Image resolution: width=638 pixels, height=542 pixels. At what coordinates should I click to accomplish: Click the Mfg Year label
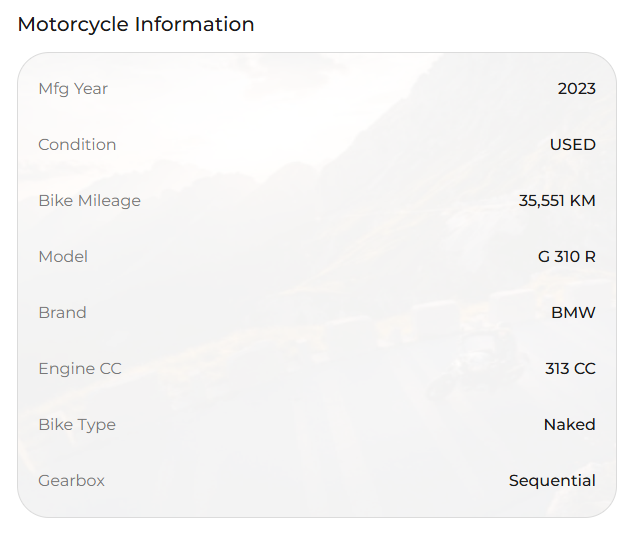point(73,89)
